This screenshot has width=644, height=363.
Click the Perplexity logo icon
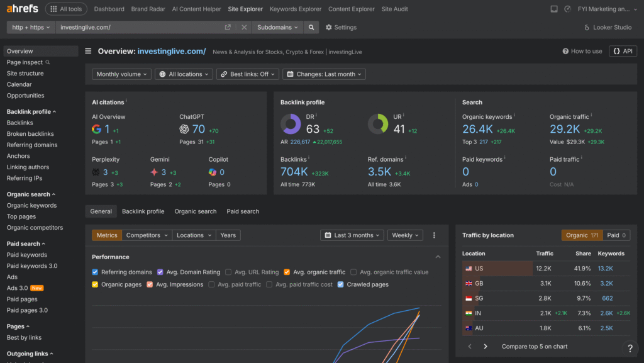pos(96,172)
